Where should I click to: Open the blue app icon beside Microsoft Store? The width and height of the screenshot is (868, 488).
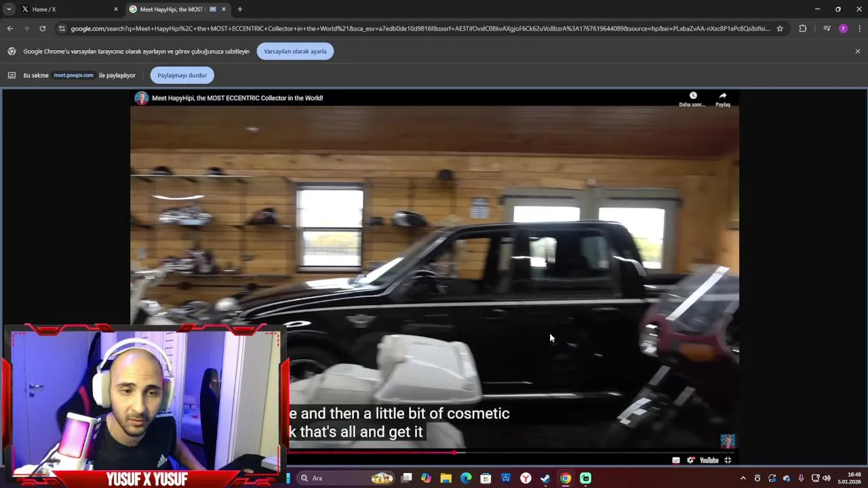pos(506,478)
